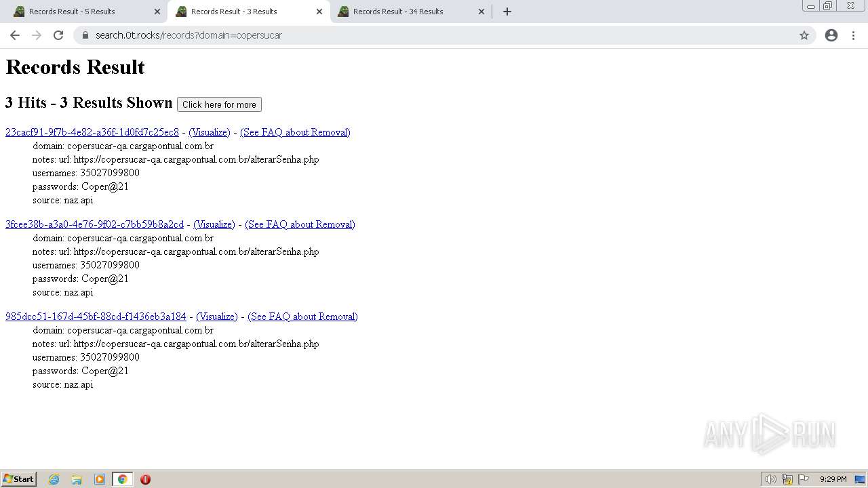The image size is (868, 488).
Task: Click the source line of record 23cacf91
Action: [63, 200]
